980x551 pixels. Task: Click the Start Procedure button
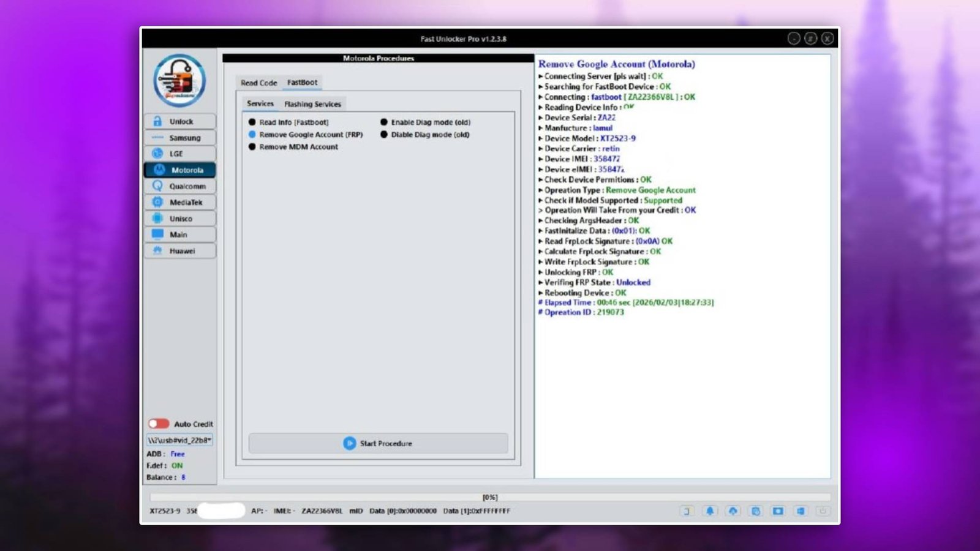[x=378, y=443]
